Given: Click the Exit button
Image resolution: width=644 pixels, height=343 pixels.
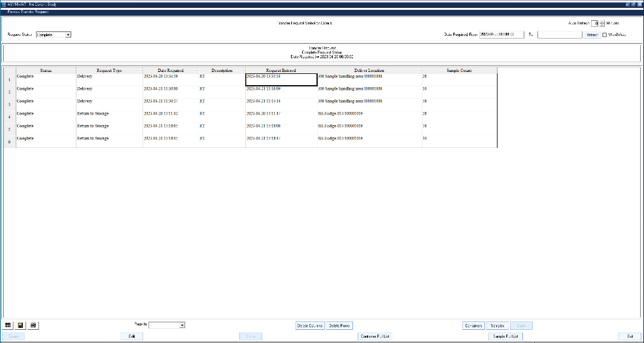Looking at the screenshot, I should click(630, 336).
